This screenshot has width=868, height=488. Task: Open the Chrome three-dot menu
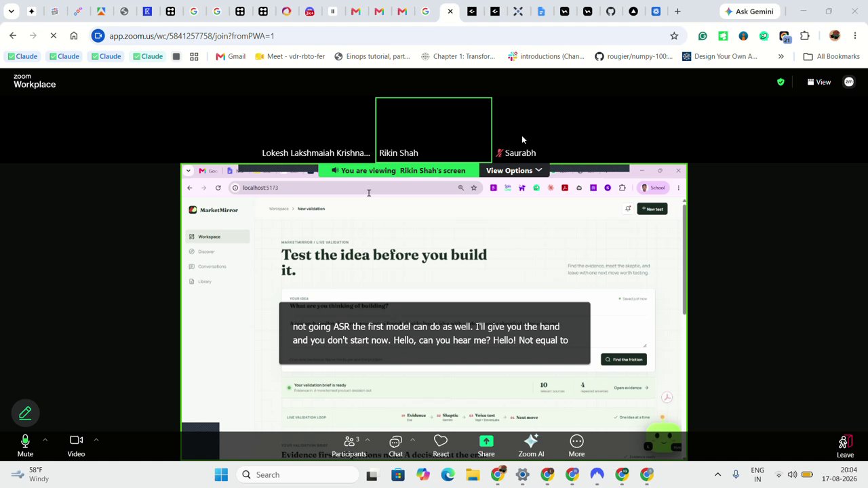point(856,36)
